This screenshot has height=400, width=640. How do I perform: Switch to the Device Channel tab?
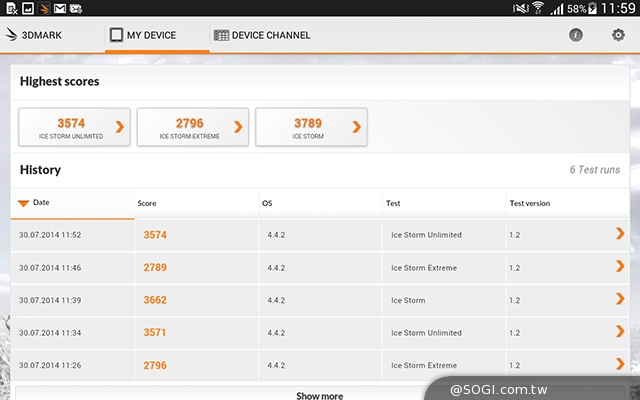(262, 35)
